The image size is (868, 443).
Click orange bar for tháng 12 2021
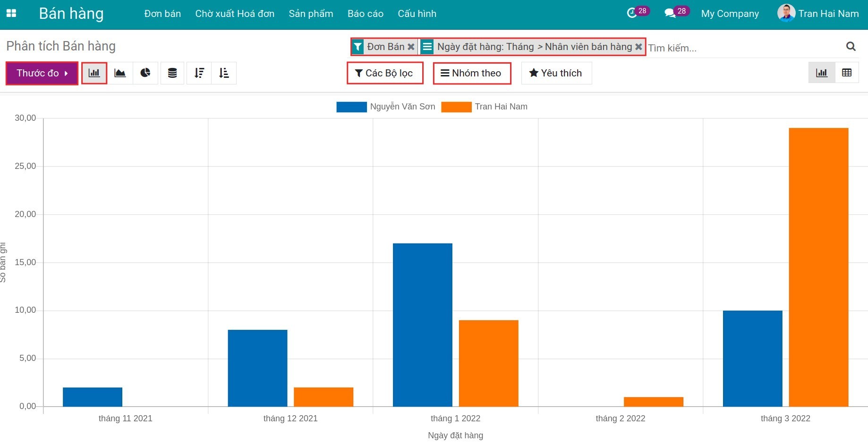click(x=323, y=397)
